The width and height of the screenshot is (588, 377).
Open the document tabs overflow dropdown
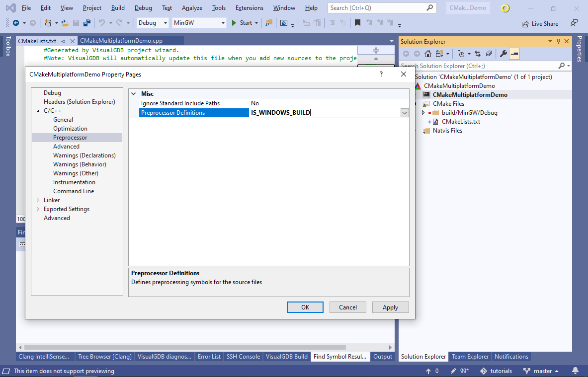392,41
